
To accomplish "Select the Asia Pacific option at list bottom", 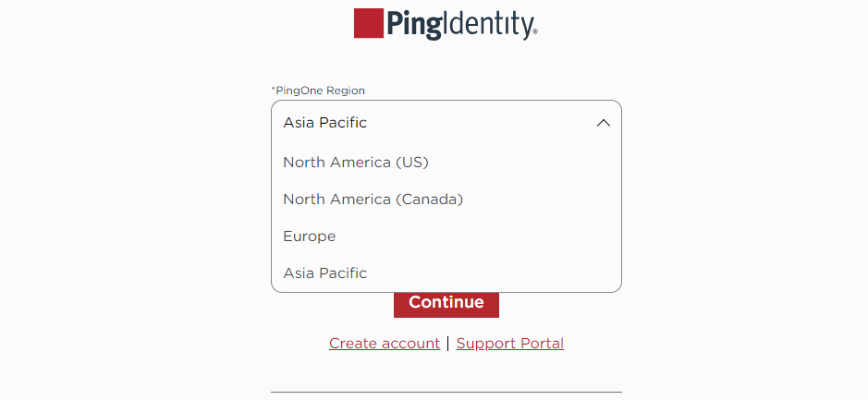I will click(x=325, y=273).
